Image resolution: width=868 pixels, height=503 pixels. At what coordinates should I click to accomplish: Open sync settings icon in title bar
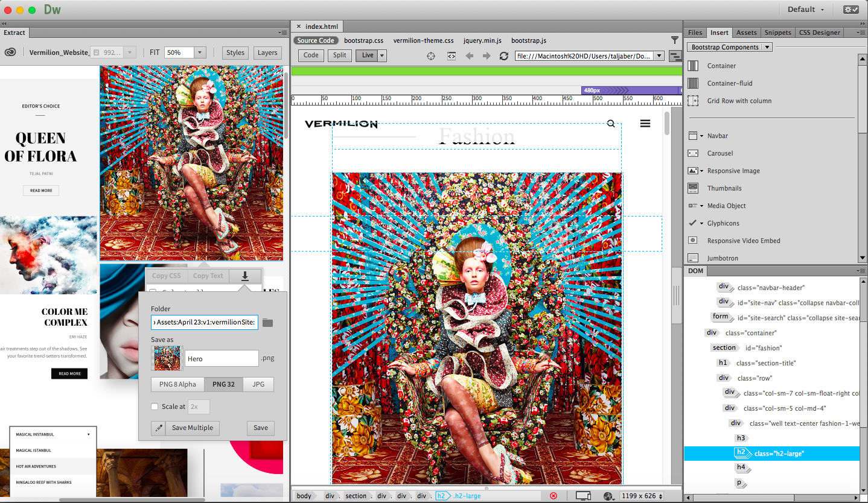pyautogui.click(x=851, y=10)
